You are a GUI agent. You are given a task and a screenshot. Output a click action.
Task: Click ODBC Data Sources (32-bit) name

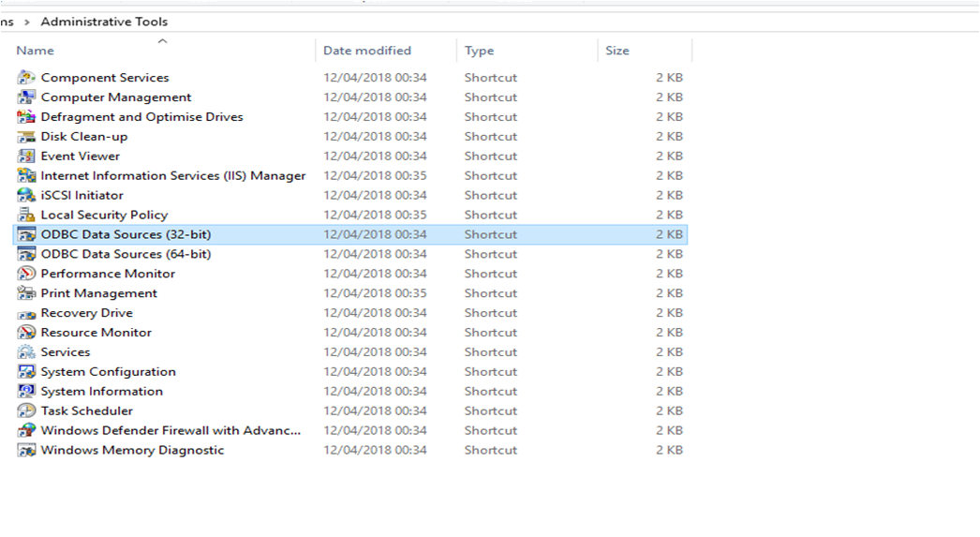(126, 234)
